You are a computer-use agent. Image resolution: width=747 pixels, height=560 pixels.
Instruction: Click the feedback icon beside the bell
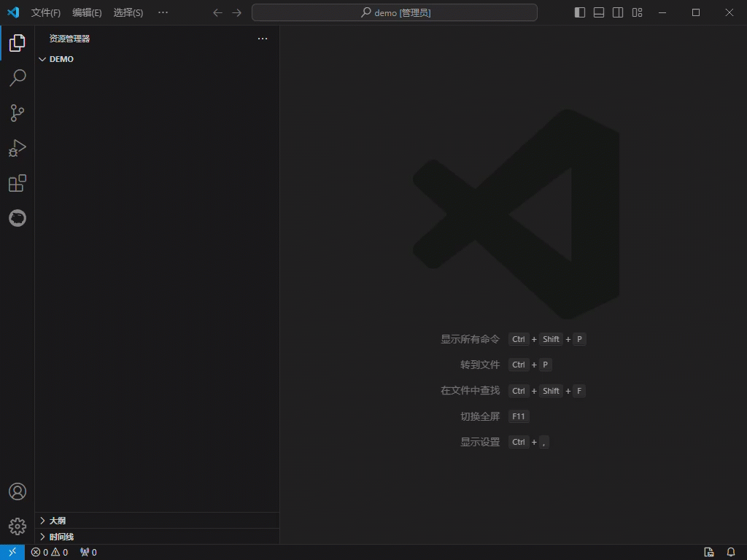[x=709, y=552]
